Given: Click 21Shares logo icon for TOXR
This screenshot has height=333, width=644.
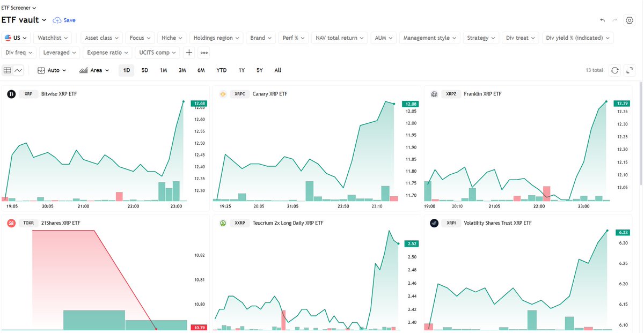Looking at the screenshot, I should pos(11,223).
